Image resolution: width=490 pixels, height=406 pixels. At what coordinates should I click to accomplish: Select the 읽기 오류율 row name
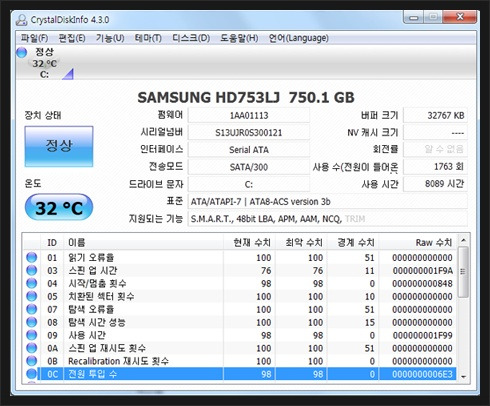click(x=91, y=257)
